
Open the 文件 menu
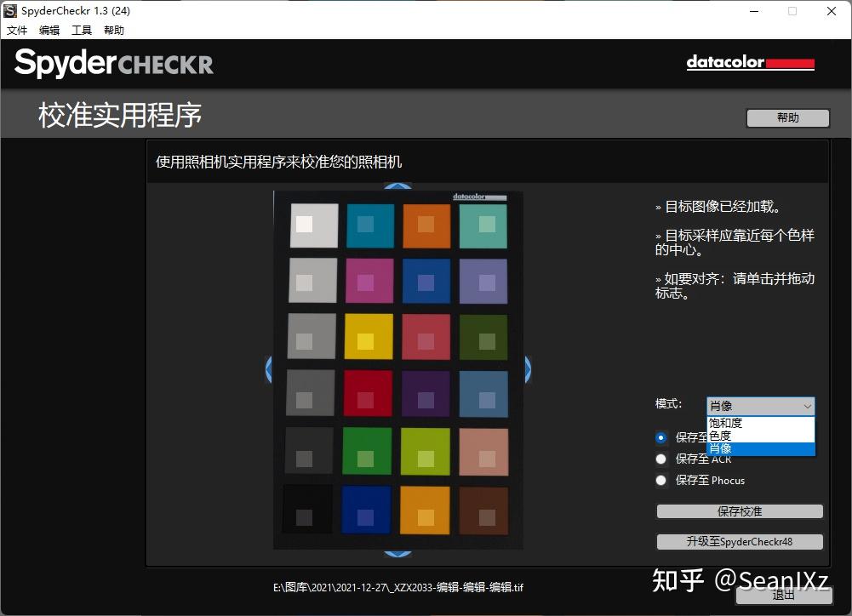pos(17,30)
